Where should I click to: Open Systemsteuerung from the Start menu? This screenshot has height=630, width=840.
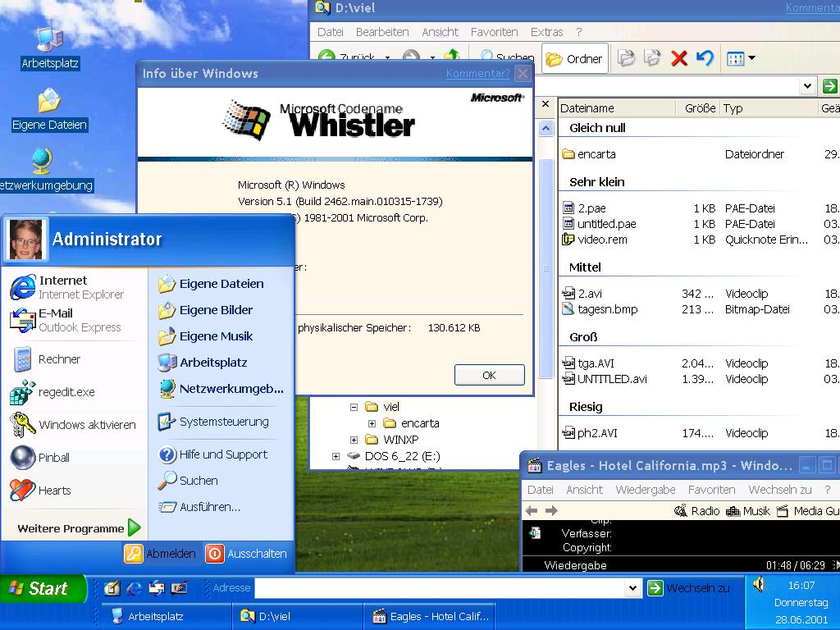click(x=213, y=422)
